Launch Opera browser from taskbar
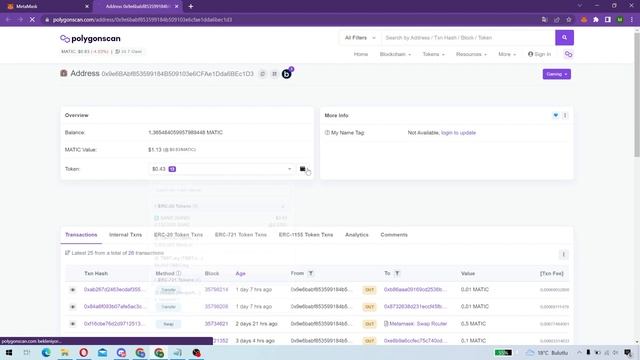Viewport: 640px width, 360px height. 83,353
